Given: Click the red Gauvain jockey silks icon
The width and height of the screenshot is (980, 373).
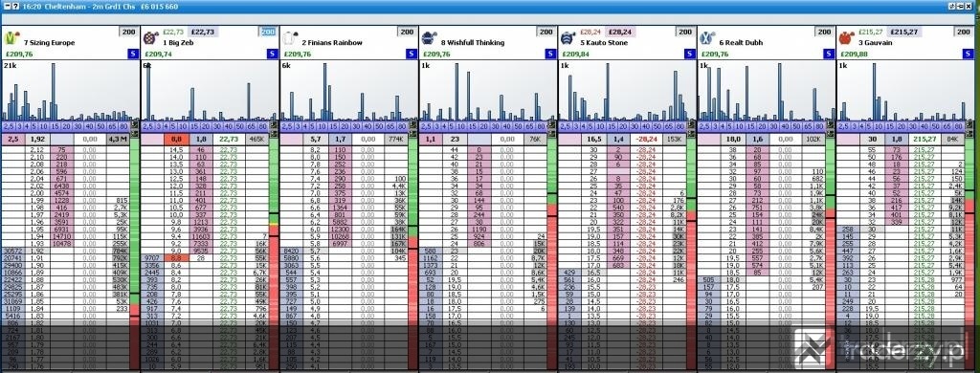Looking at the screenshot, I should [x=846, y=38].
